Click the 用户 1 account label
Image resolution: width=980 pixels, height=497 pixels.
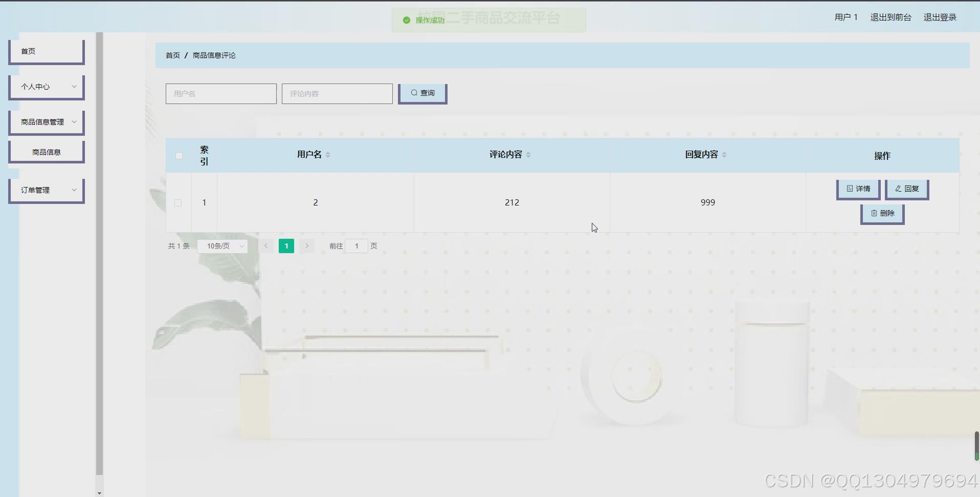846,17
